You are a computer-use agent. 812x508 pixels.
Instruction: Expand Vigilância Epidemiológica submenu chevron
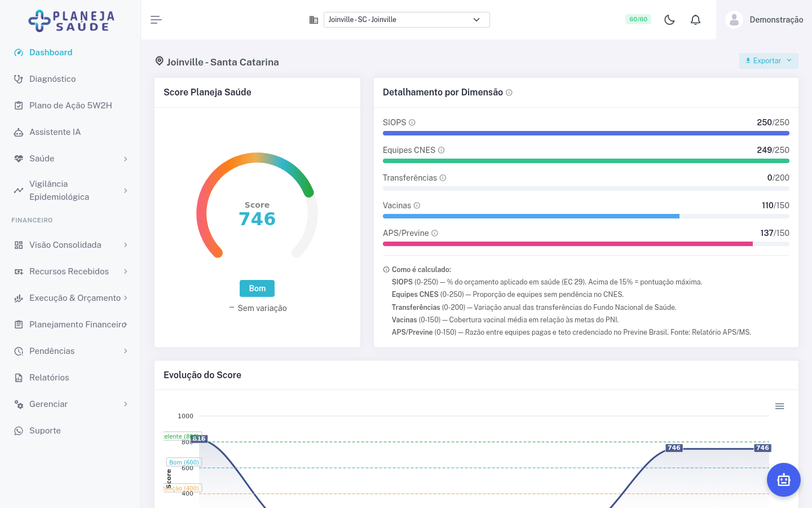tap(125, 191)
